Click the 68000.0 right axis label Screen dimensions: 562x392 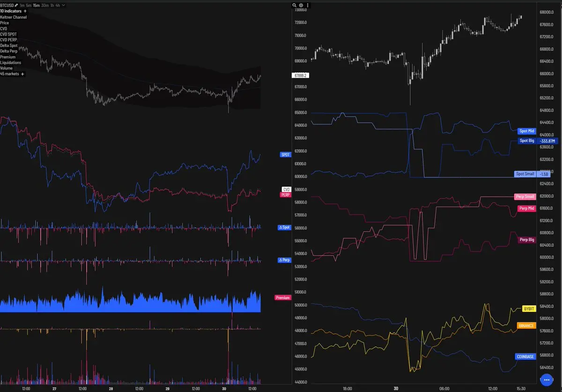tap(547, 12)
